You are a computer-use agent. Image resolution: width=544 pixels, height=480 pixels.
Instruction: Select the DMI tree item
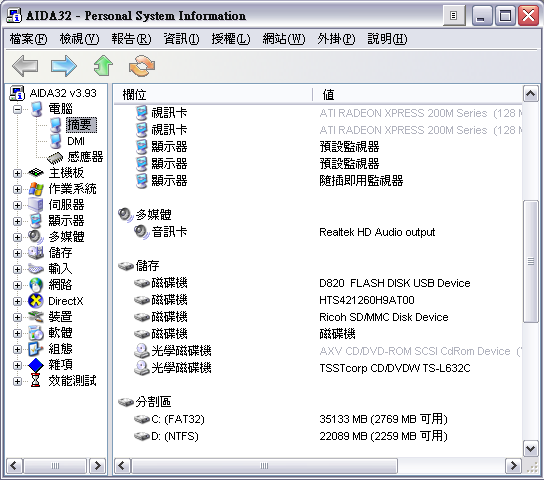76,141
